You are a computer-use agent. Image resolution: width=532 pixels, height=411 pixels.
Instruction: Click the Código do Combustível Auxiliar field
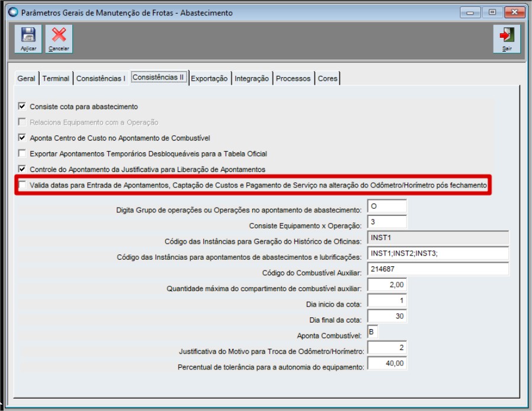[438, 269]
